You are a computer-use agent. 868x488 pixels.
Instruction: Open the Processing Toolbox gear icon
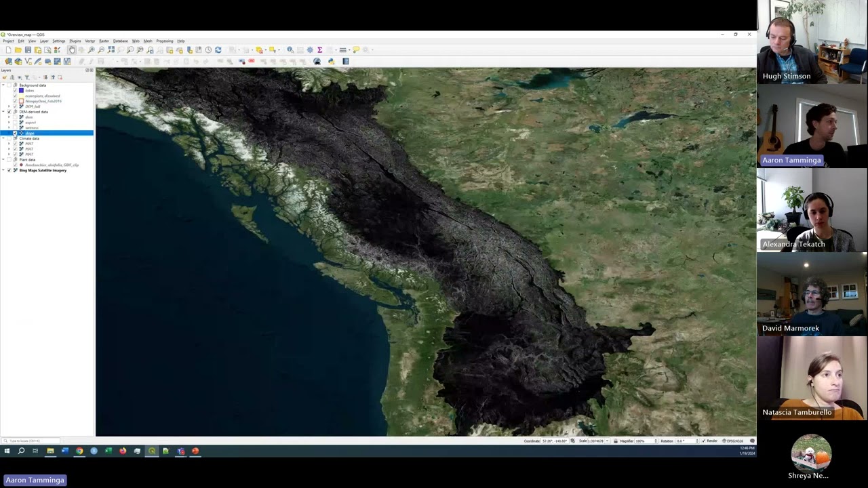coord(310,49)
